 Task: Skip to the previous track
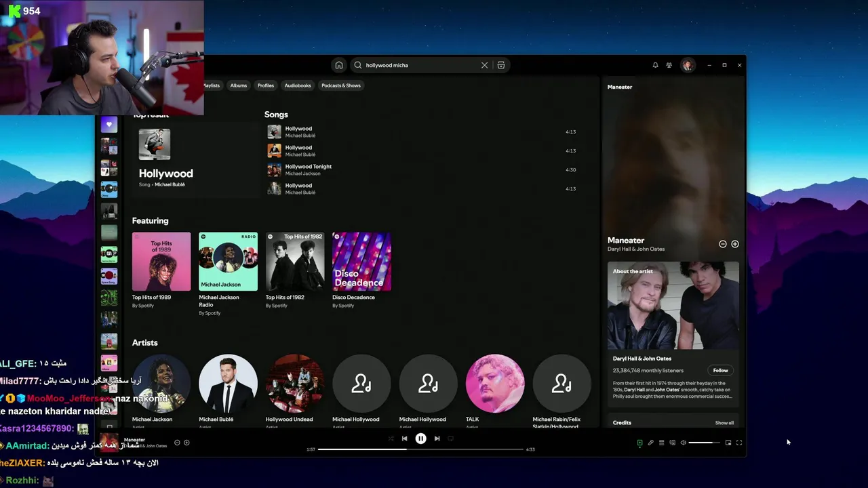[x=404, y=439]
